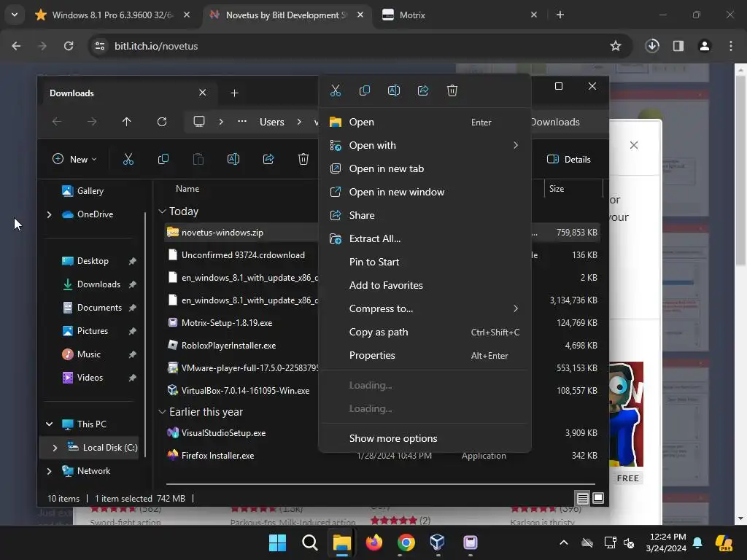
Task: Refresh the Explorer Downloads folder
Action: coord(162,122)
